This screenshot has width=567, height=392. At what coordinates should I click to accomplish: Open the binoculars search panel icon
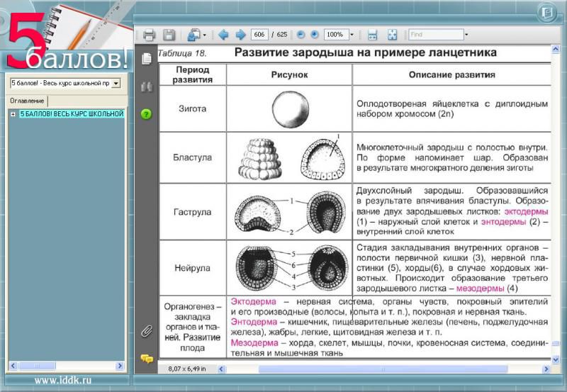coord(147,86)
